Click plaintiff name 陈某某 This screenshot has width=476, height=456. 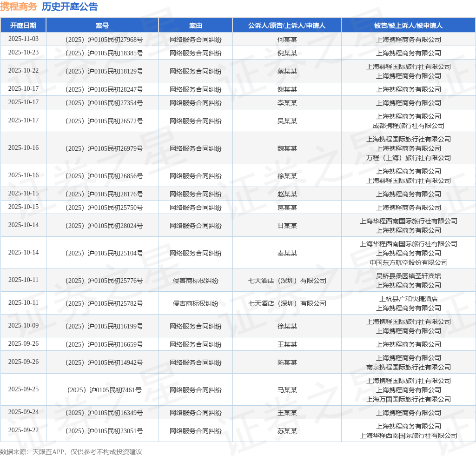click(x=287, y=362)
